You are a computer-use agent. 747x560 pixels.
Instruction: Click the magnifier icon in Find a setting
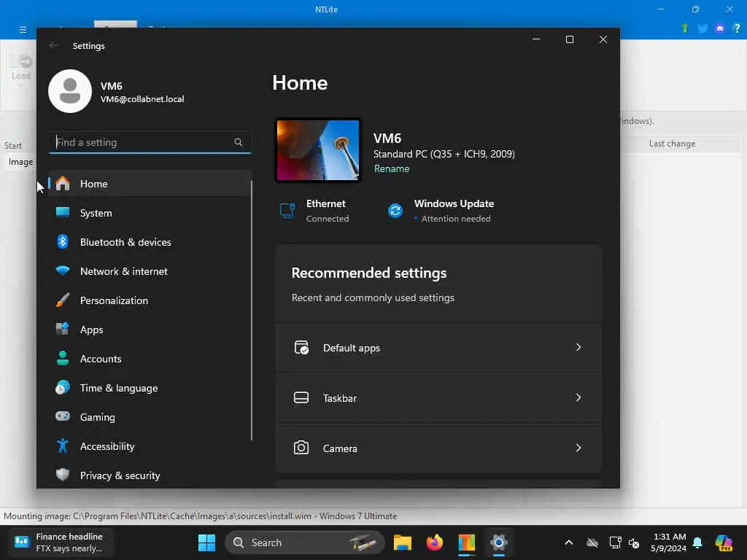(x=239, y=142)
